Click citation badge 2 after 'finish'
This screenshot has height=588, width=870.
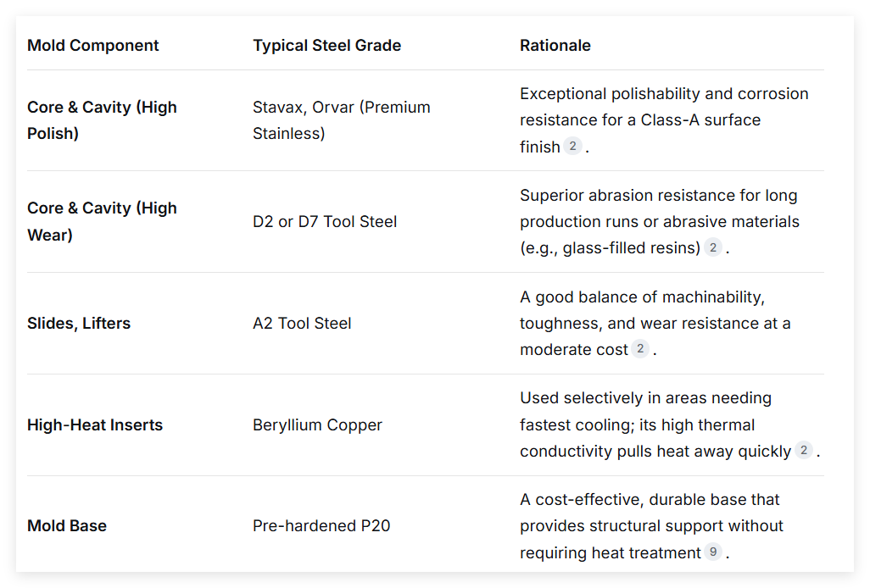tap(572, 147)
